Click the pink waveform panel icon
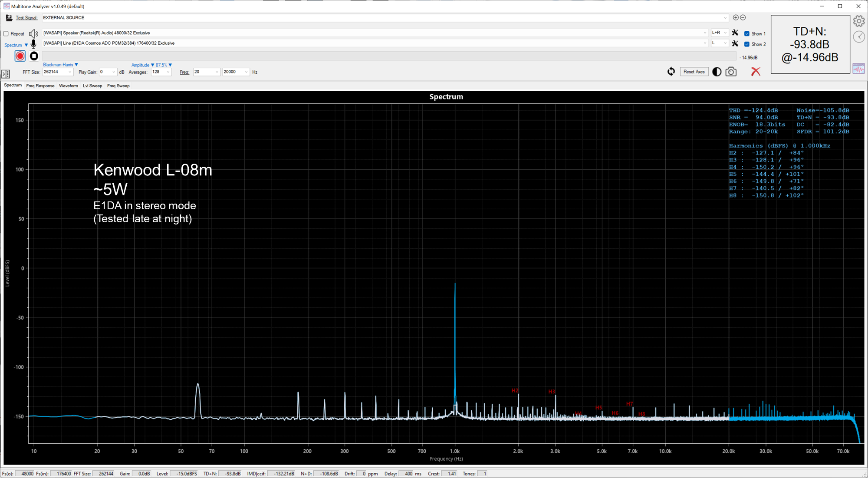Screen dimensions: 868x478 858,69
